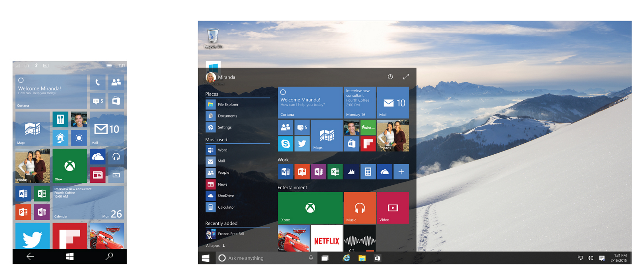Tap the phone's Back arrow button

click(30, 257)
